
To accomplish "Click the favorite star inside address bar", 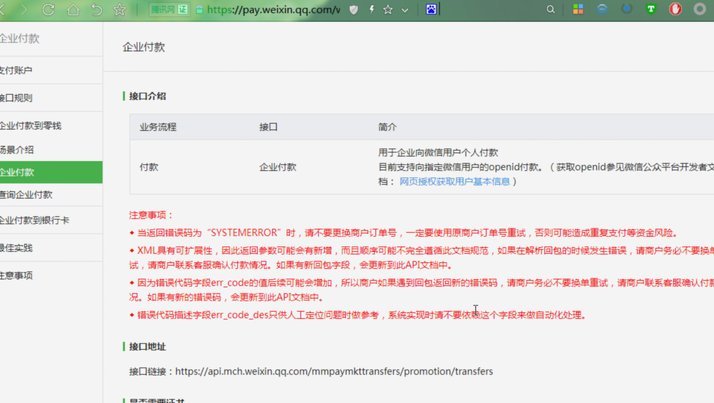I will click(388, 10).
